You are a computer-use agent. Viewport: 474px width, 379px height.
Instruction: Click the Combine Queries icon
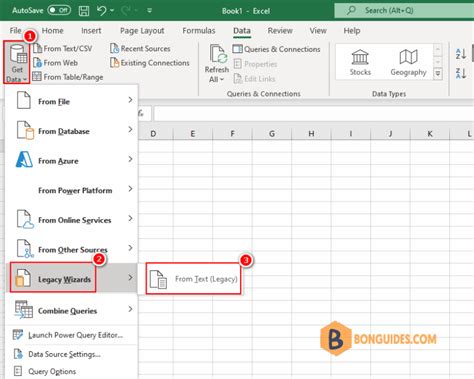[x=24, y=310]
